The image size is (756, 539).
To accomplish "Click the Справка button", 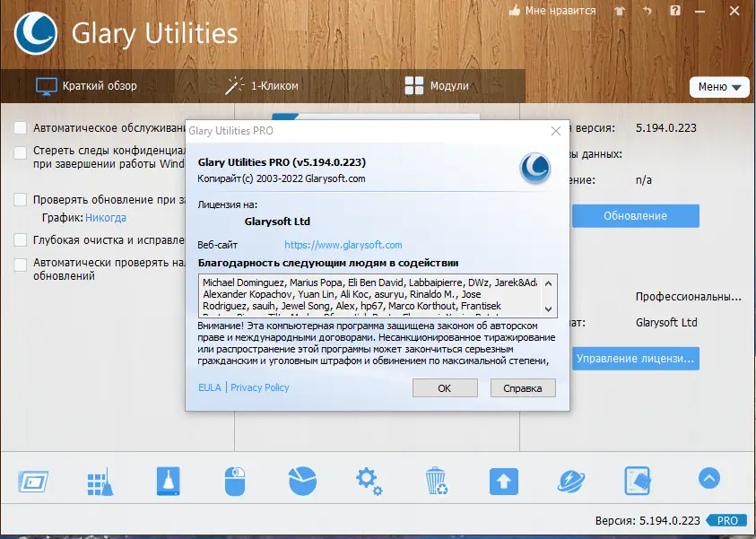I will point(523,388).
